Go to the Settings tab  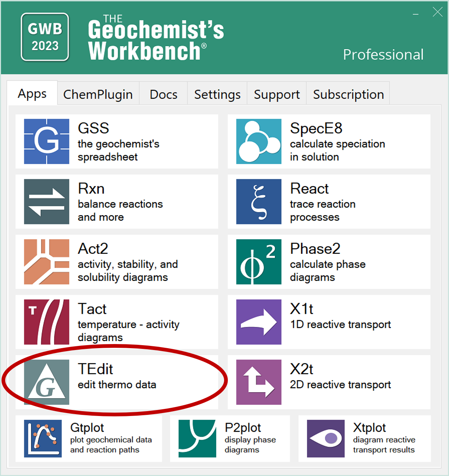[217, 94]
